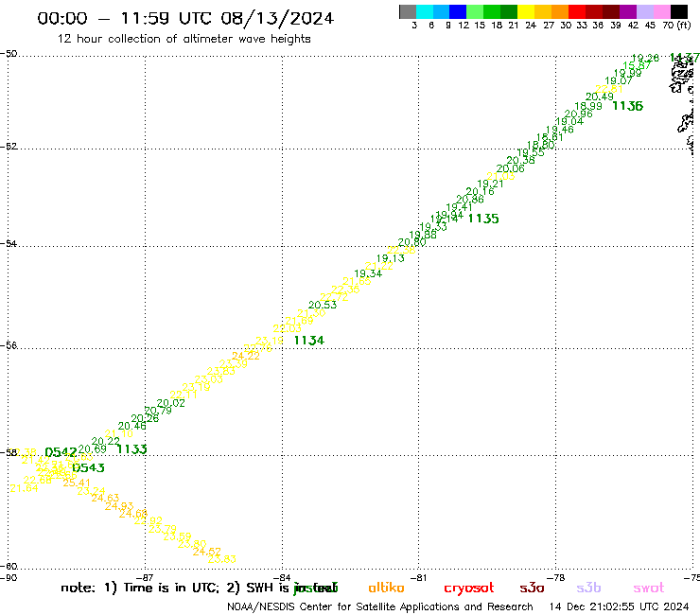Click the 'note: 1) Time is in UTC' text

point(140,588)
